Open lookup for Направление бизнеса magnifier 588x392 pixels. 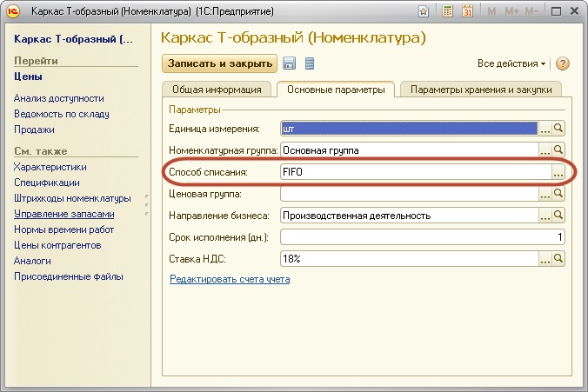click(558, 216)
